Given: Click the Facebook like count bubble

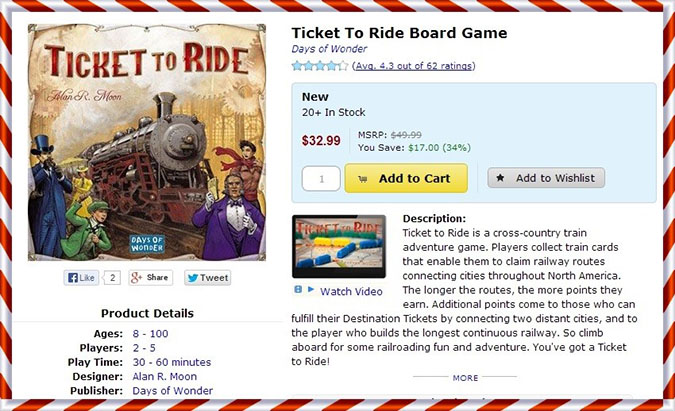Looking at the screenshot, I should (x=113, y=277).
